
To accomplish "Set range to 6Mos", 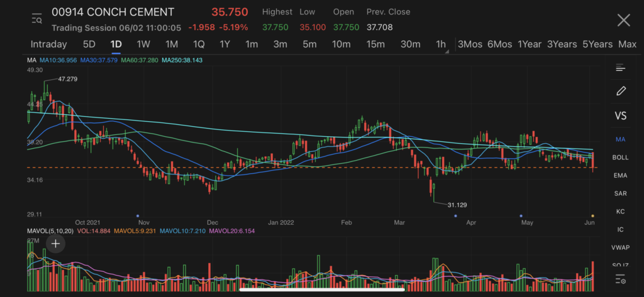I will (499, 45).
